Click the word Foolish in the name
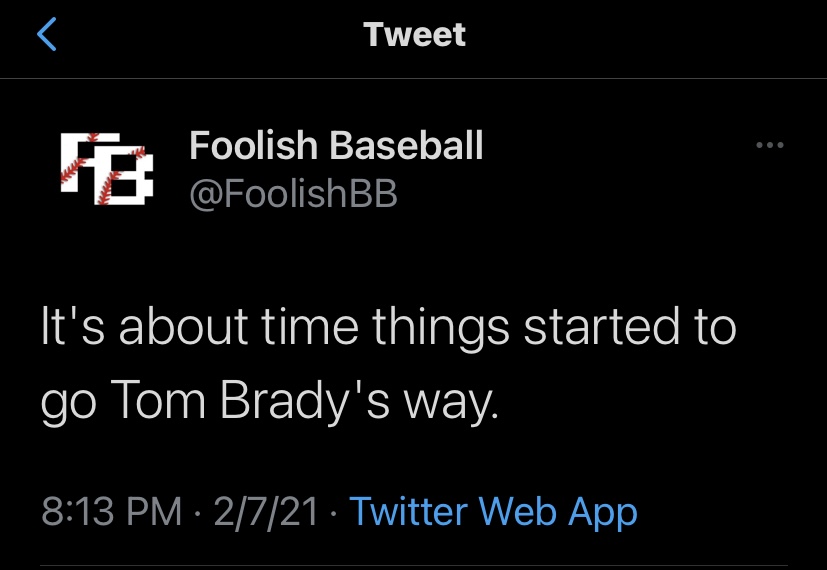This screenshot has height=570, width=827. [x=253, y=145]
